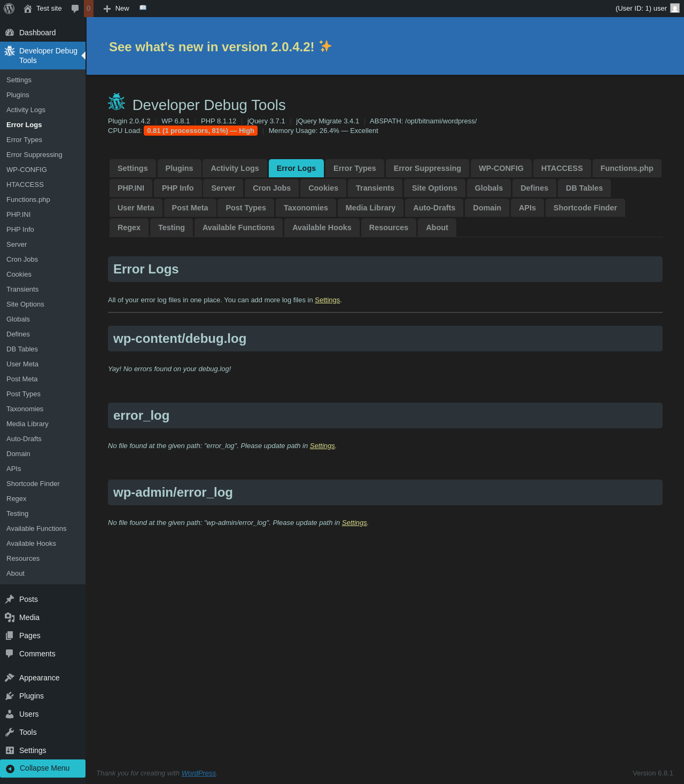Open the user avatar in the top right
684x784 pixels.
(675, 8)
